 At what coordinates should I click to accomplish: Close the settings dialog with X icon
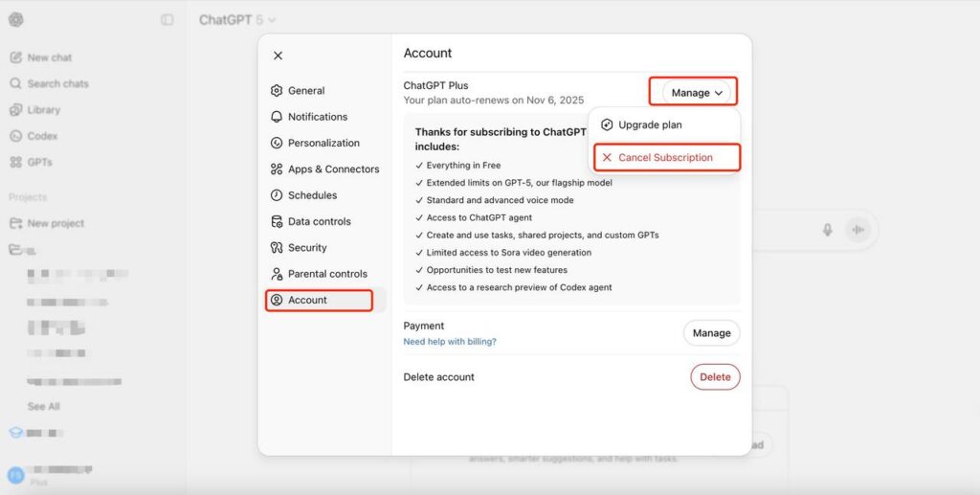(x=278, y=56)
